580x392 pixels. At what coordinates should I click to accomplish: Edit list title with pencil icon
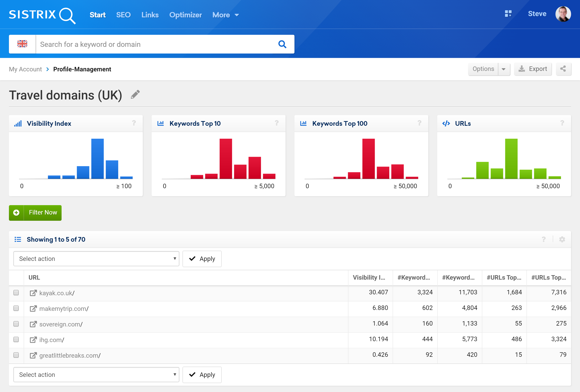pos(135,95)
